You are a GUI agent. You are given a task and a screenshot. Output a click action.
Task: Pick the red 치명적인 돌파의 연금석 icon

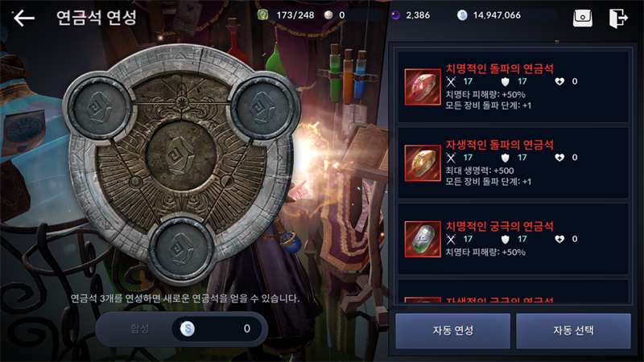pos(422,87)
